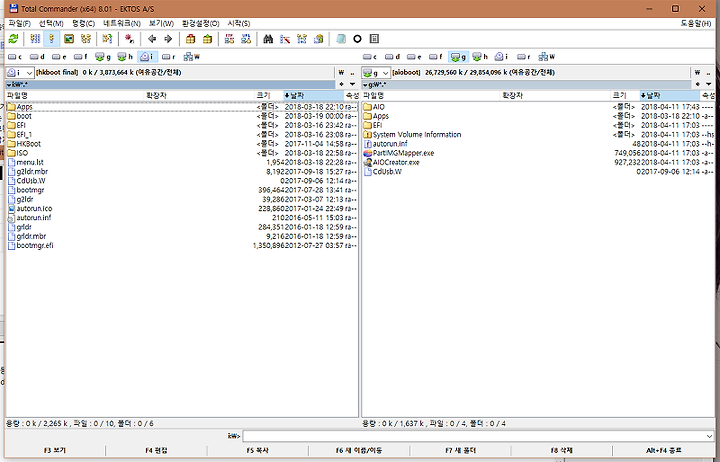This screenshot has width=720, height=462.
Task: Open left panel directory hotlist asterisk button
Action: click(341, 85)
